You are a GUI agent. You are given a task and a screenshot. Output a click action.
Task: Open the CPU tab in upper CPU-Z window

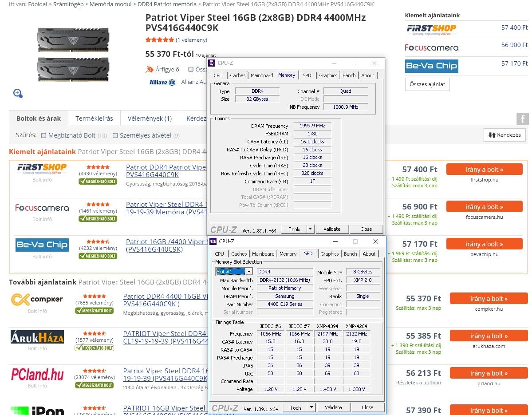tap(218, 75)
